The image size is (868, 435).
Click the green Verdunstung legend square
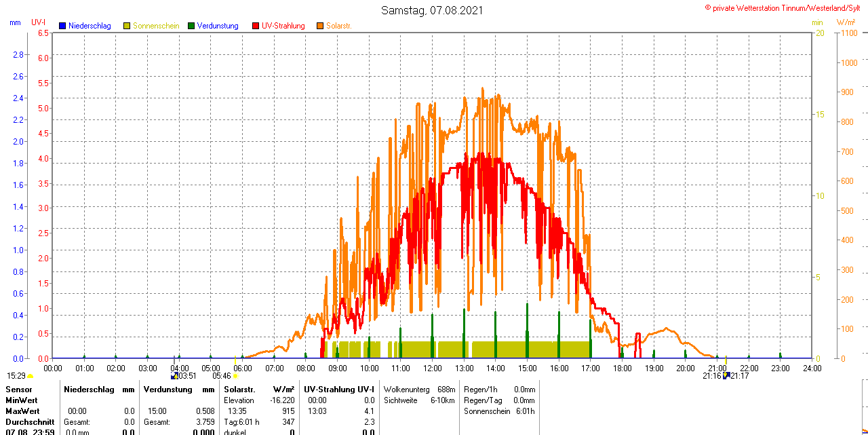(191, 26)
